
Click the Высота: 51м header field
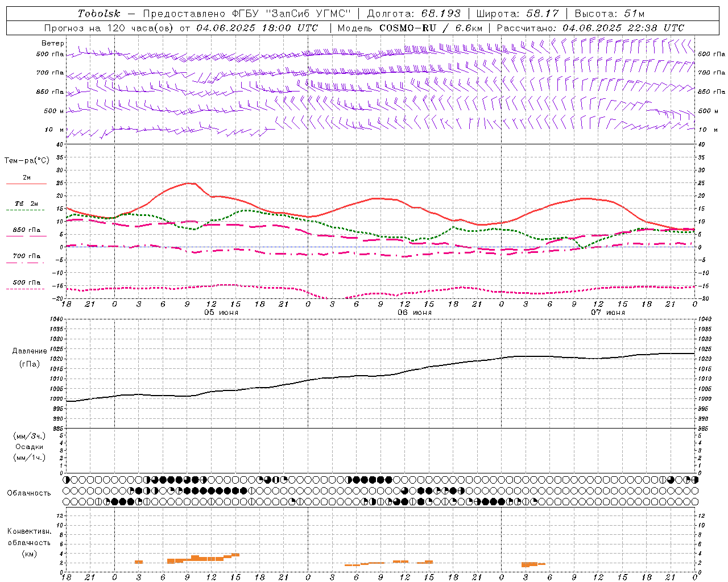click(610, 14)
